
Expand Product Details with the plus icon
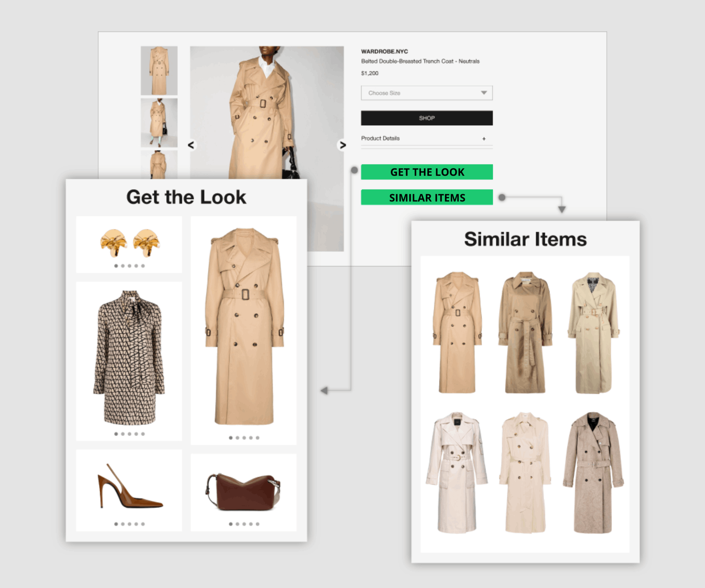click(484, 138)
